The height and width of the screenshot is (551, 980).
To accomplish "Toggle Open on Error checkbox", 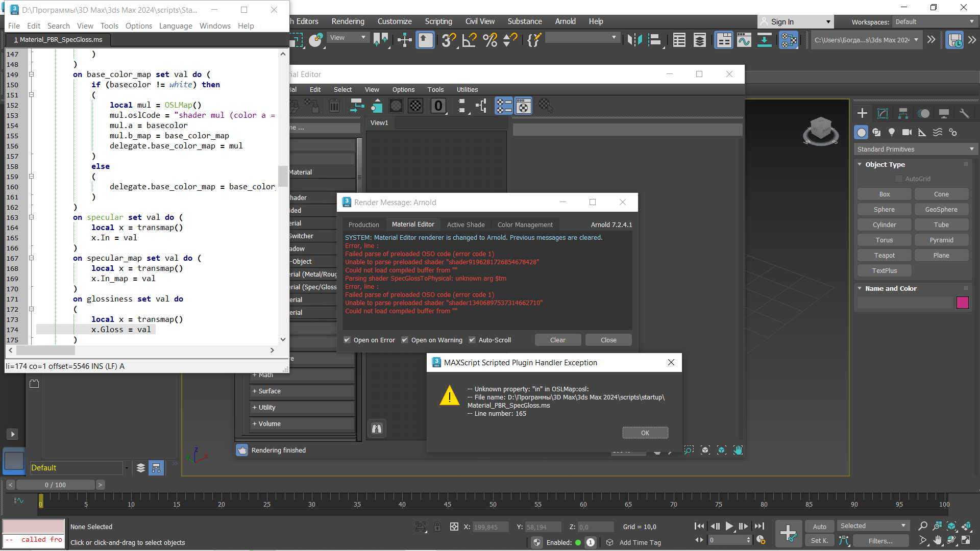I will (x=347, y=340).
